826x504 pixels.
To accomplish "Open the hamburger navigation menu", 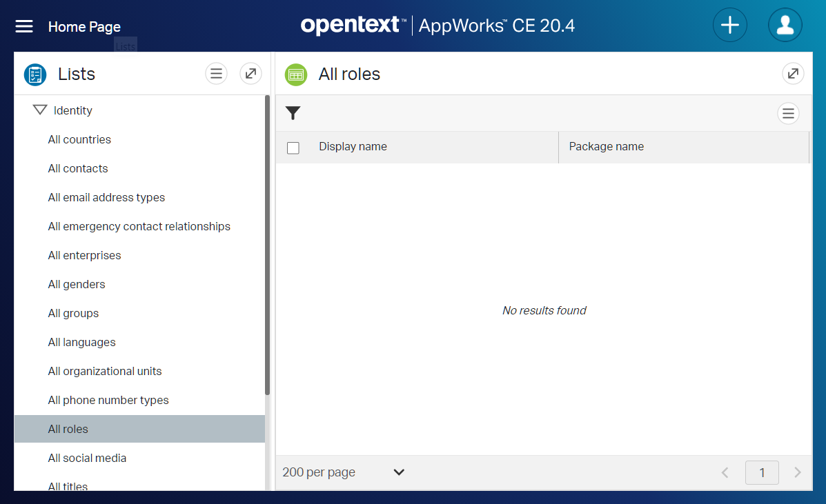I will click(x=24, y=26).
